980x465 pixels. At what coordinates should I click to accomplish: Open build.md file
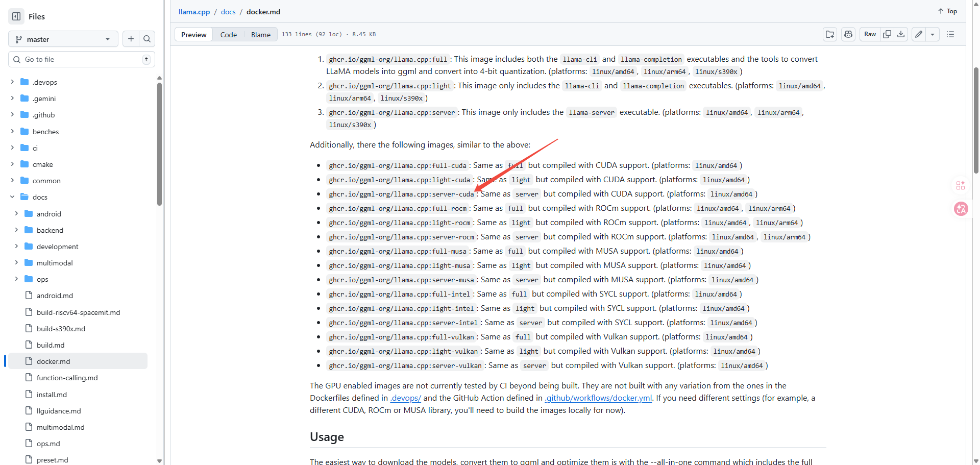point(51,345)
